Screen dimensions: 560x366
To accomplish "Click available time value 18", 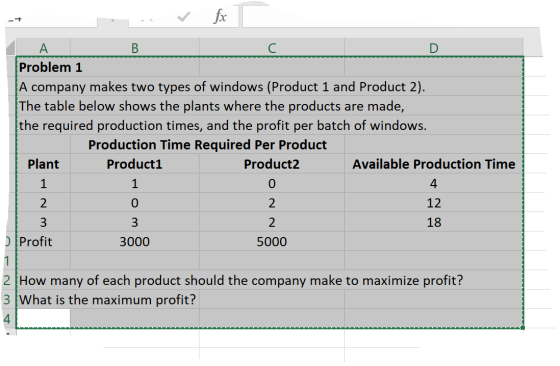I will coord(434,222).
